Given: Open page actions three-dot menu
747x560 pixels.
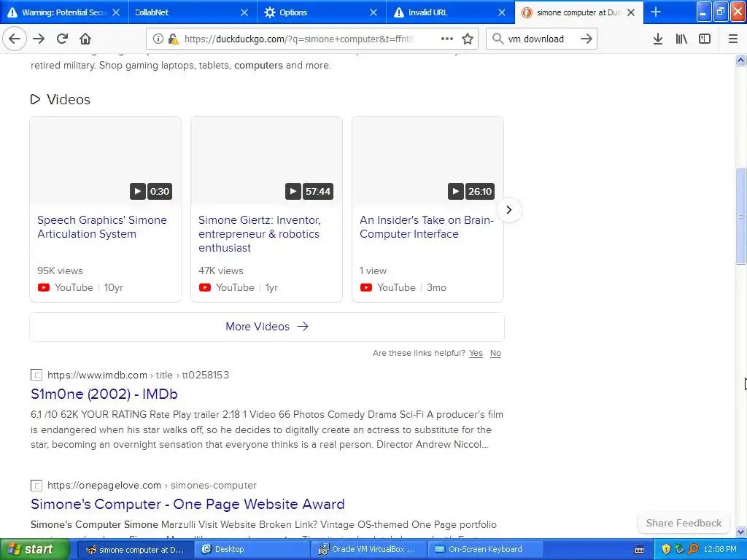Looking at the screenshot, I should pyautogui.click(x=447, y=39).
